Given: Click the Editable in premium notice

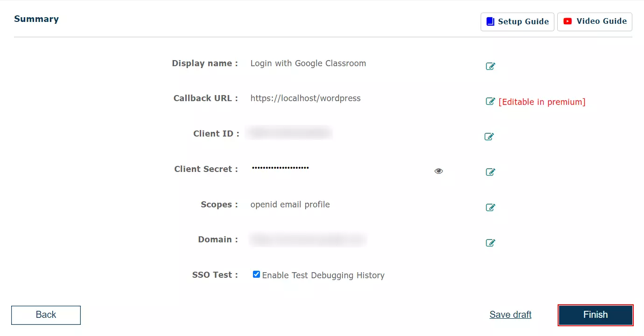Looking at the screenshot, I should (541, 102).
